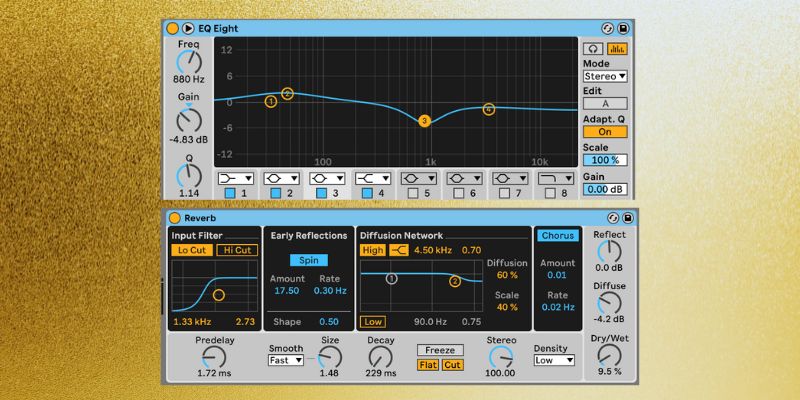Click EQ Q knob
The width and height of the screenshot is (800, 400).
[189, 176]
